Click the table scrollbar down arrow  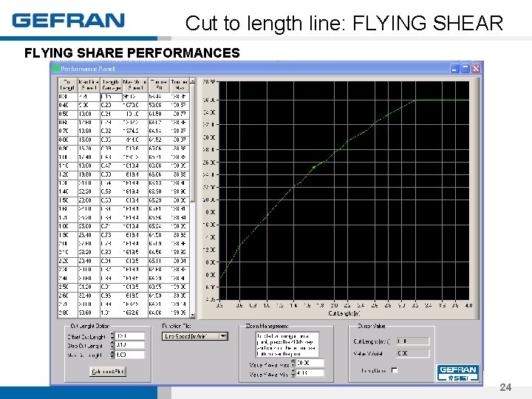tap(192, 316)
